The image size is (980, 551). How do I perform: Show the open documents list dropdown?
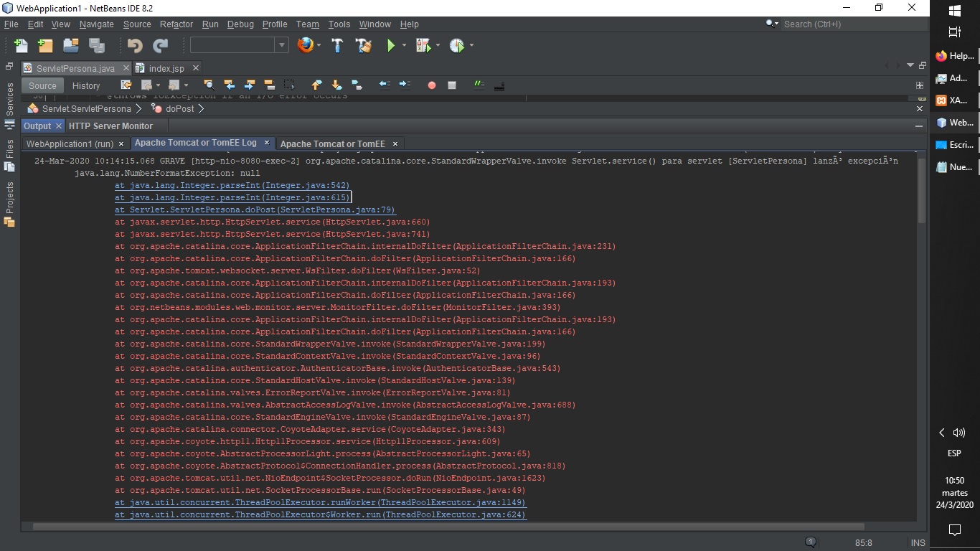910,65
